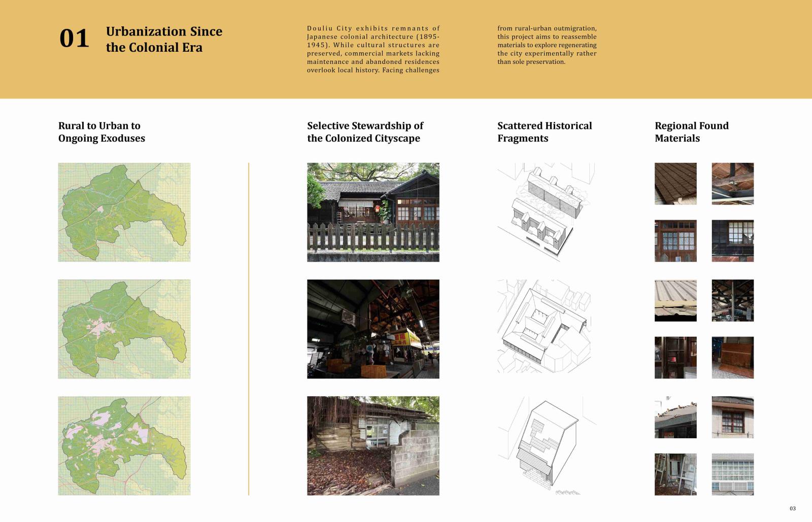Select the middle courtyard axonometric drawing
Screen dimensions: 812x522
click(546, 327)
